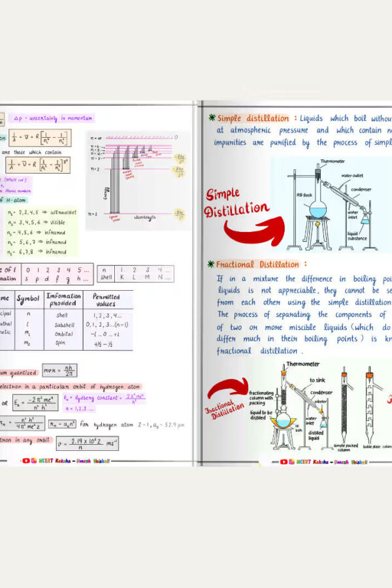Click the velocity formula '2.19 x 10⁶ Z' box

tap(88, 442)
